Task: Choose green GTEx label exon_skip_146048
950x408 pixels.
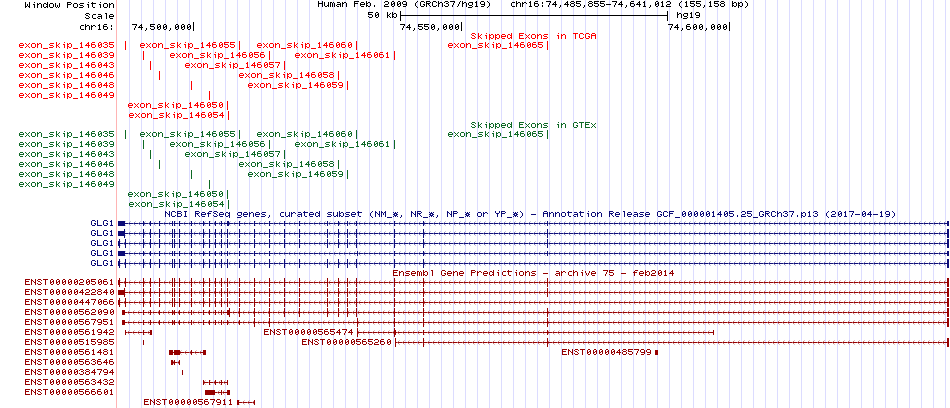Action: (67, 174)
